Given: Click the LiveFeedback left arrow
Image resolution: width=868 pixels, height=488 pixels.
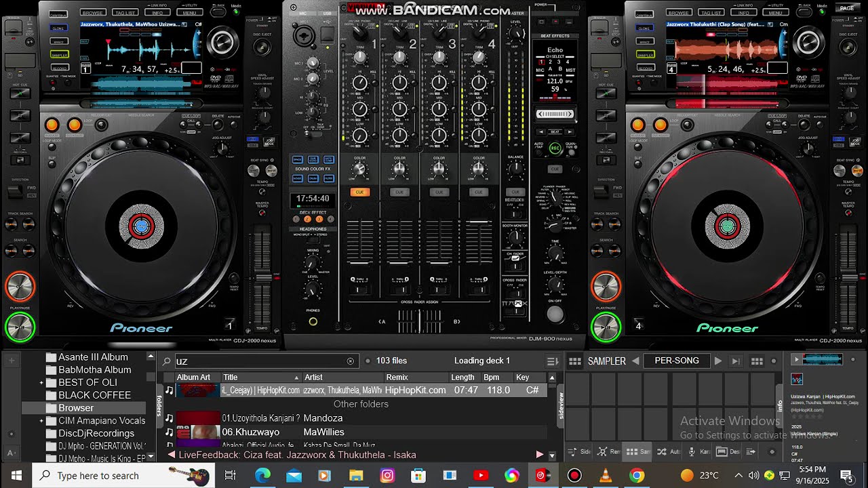Looking at the screenshot, I should 171,455.
